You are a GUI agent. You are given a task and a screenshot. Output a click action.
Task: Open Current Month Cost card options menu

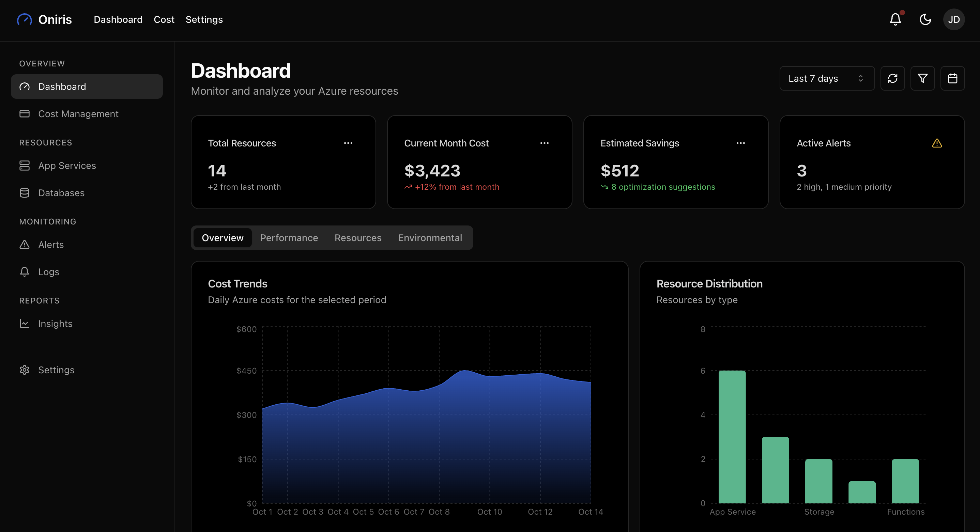(x=544, y=143)
